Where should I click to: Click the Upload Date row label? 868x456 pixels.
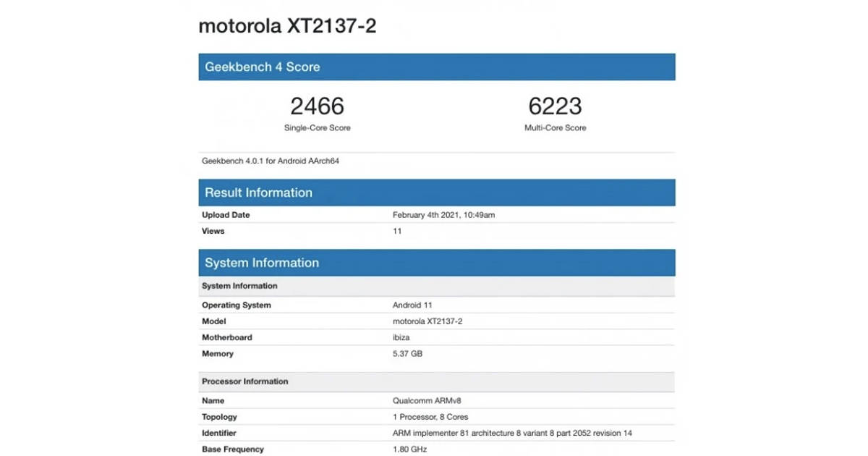tap(226, 215)
